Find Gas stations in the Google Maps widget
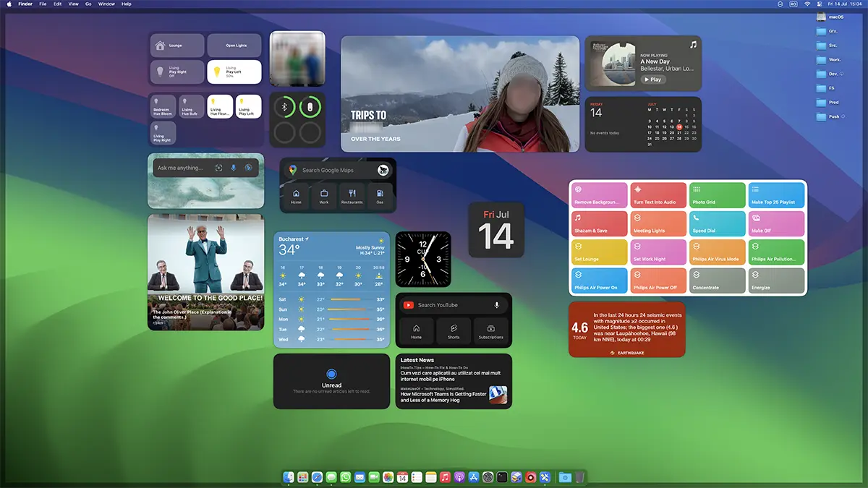The width and height of the screenshot is (868, 488). point(380,196)
